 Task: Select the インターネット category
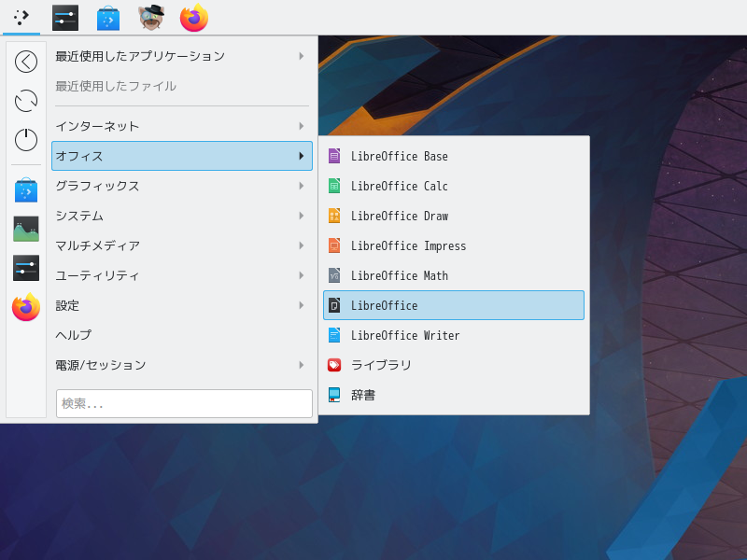pyautogui.click(x=182, y=126)
